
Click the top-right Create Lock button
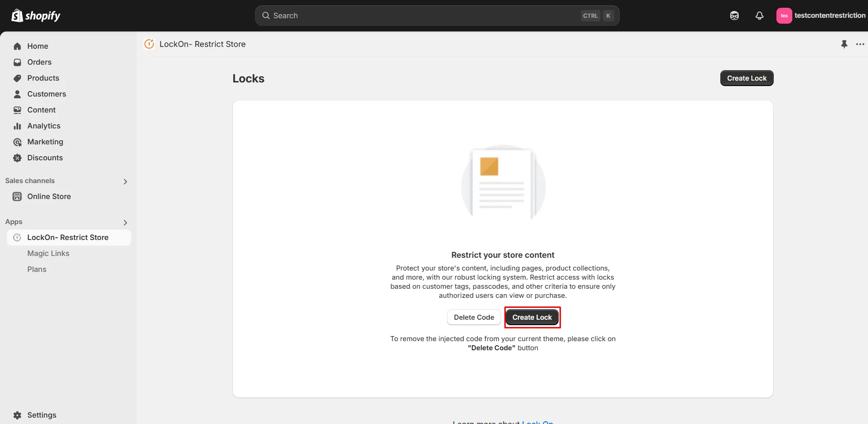coord(747,78)
